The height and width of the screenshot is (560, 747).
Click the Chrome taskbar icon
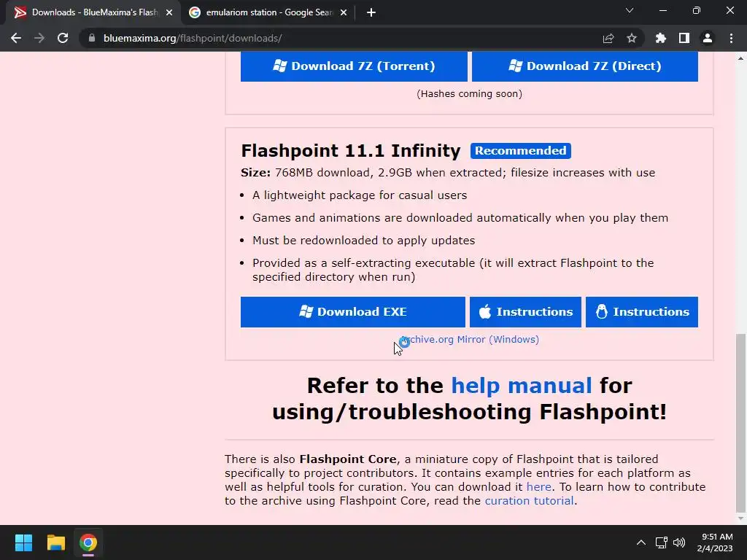click(88, 542)
